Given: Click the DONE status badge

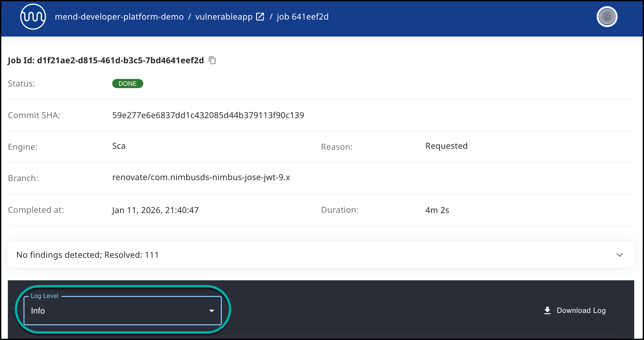Looking at the screenshot, I should tap(128, 84).
